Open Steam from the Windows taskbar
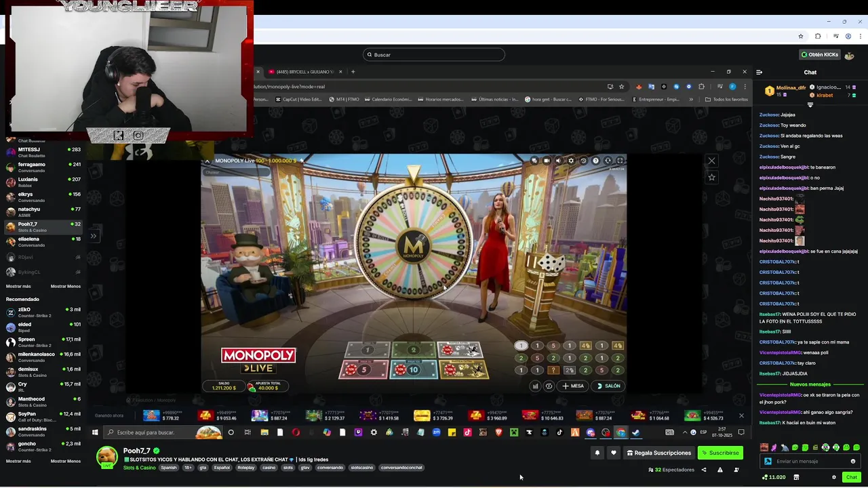 pos(635,432)
